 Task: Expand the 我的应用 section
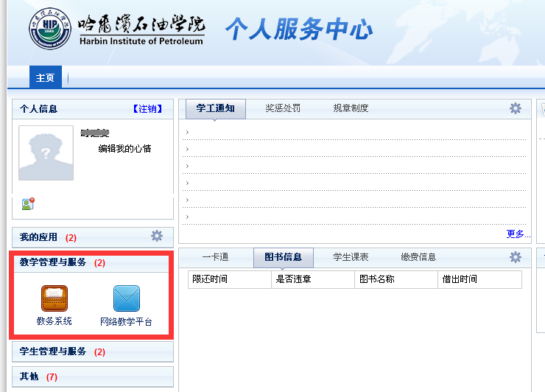point(38,237)
